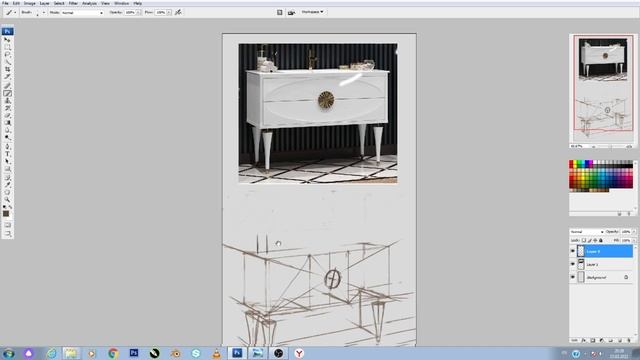Select the Healing Brush tool
Screen dimensions: 640x360
pos(7,86)
